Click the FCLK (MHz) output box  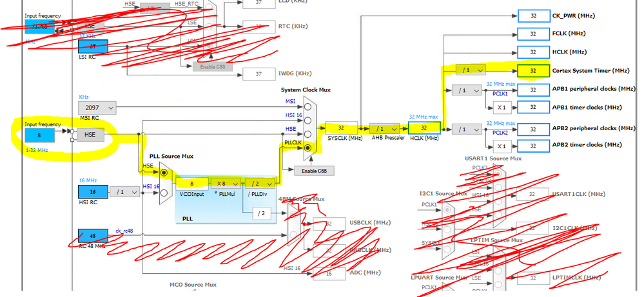tap(534, 34)
